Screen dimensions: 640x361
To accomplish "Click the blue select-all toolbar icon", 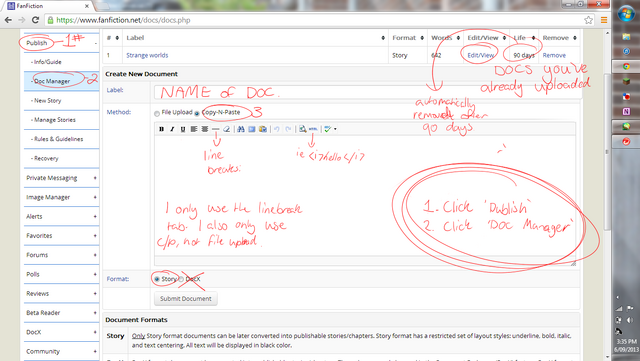I will pos(252,129).
